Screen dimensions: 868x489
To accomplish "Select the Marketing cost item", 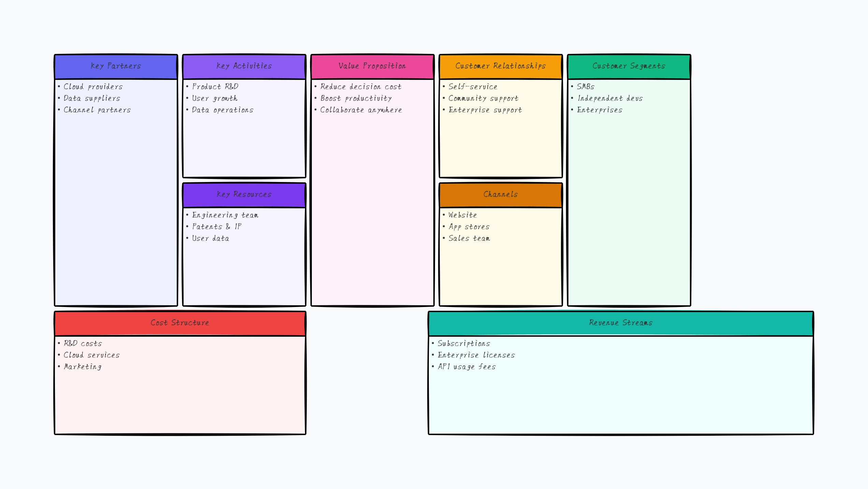I will click(x=82, y=367).
